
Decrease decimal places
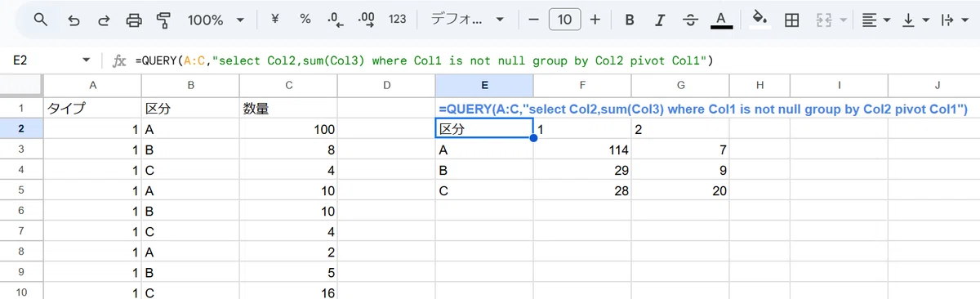coord(335,20)
